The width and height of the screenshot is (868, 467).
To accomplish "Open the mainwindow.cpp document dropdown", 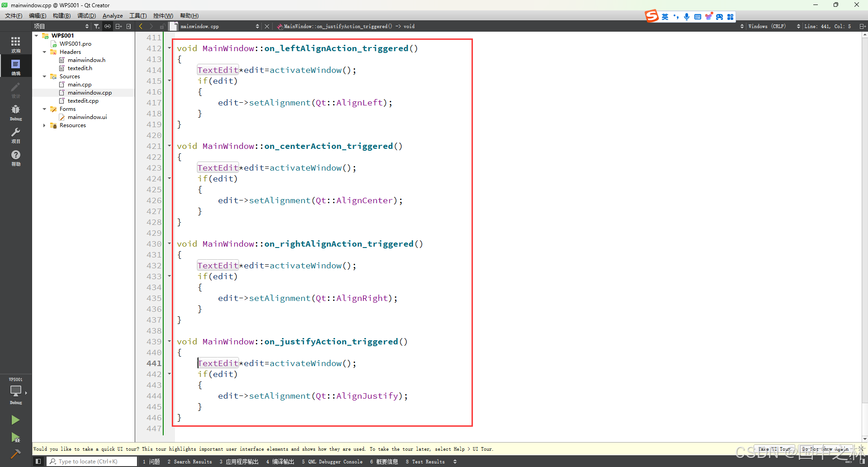I will (x=220, y=26).
